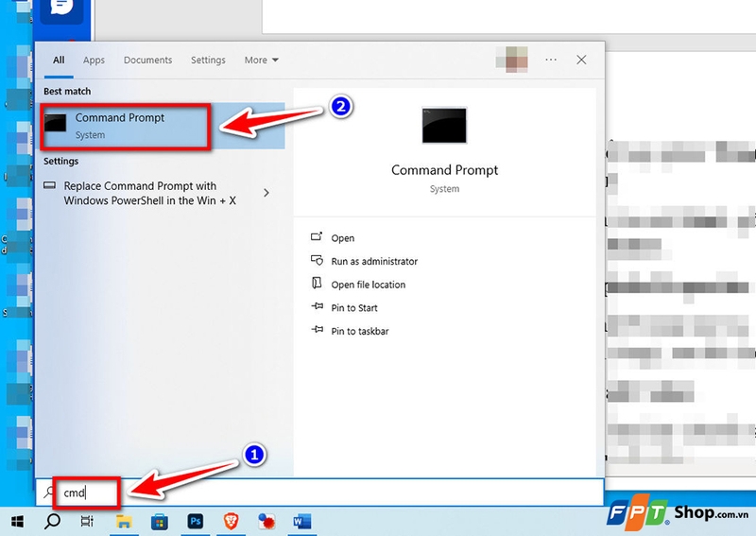The width and height of the screenshot is (756, 536).
Task: Open Photoshop from the taskbar
Action: click(196, 522)
